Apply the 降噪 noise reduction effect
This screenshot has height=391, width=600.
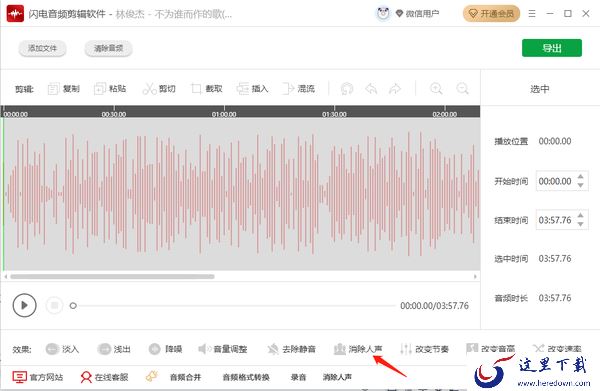coord(165,349)
